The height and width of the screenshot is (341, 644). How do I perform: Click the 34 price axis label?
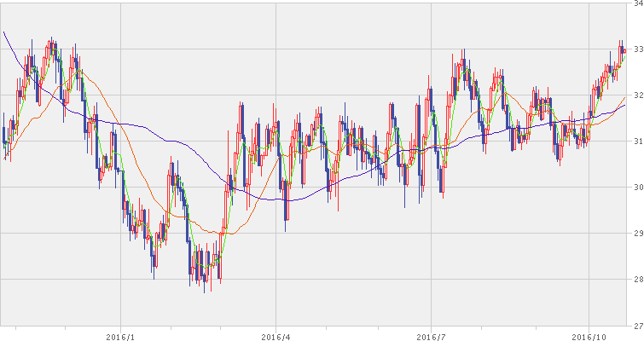[638, 3]
